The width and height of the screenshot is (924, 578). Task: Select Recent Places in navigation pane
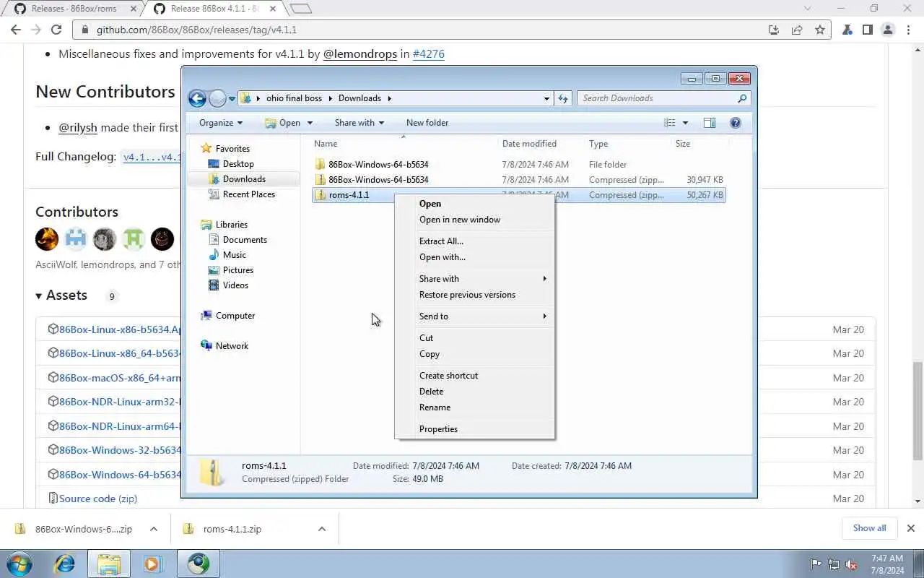[x=249, y=194]
